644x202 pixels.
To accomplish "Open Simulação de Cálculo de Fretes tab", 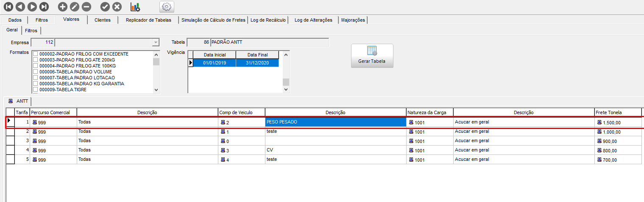I will (x=214, y=20).
